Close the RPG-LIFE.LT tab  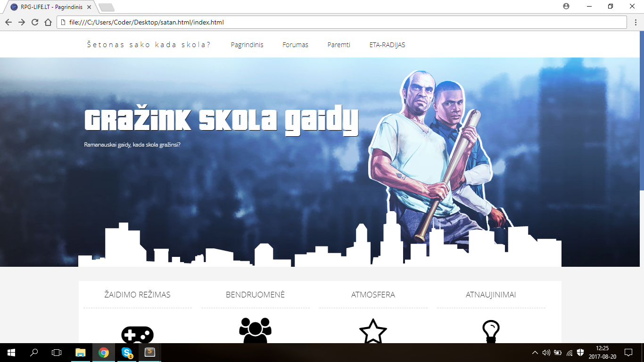tap(89, 7)
